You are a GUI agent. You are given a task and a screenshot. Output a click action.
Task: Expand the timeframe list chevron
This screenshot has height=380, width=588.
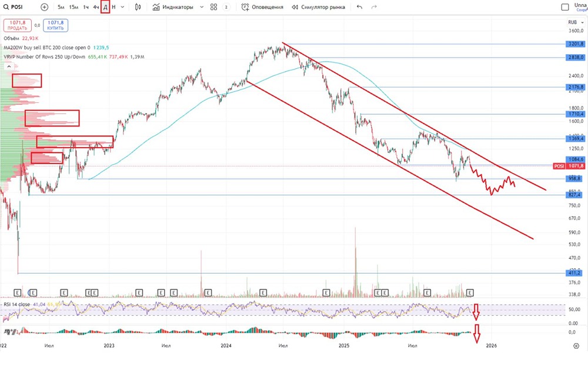(122, 6)
